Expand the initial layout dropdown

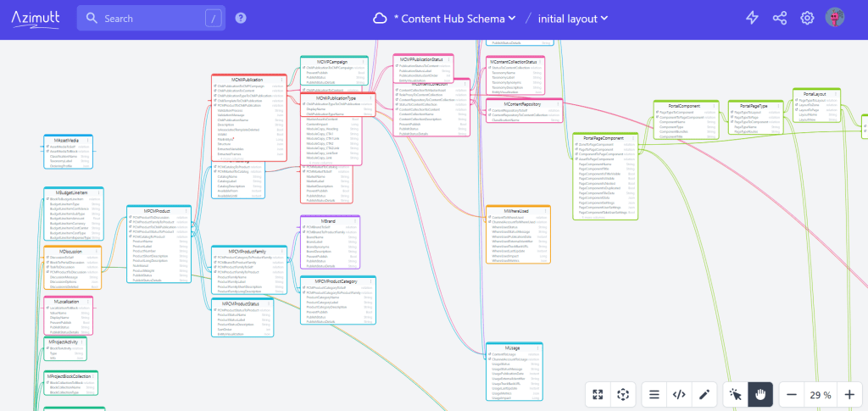pos(573,18)
